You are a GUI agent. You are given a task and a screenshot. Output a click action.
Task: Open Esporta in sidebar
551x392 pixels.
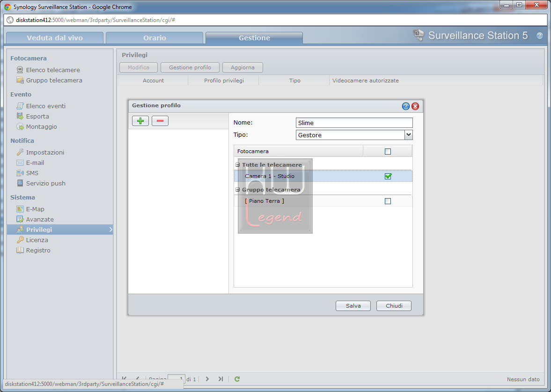37,116
